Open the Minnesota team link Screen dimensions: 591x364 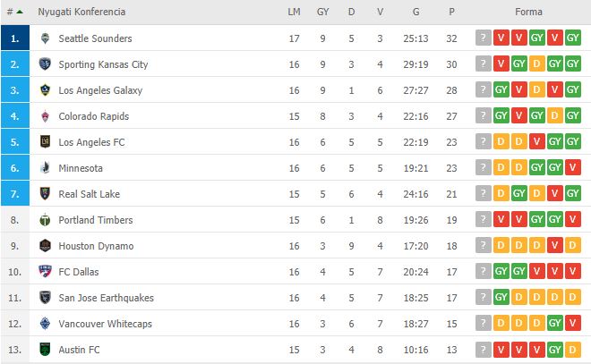tap(81, 168)
